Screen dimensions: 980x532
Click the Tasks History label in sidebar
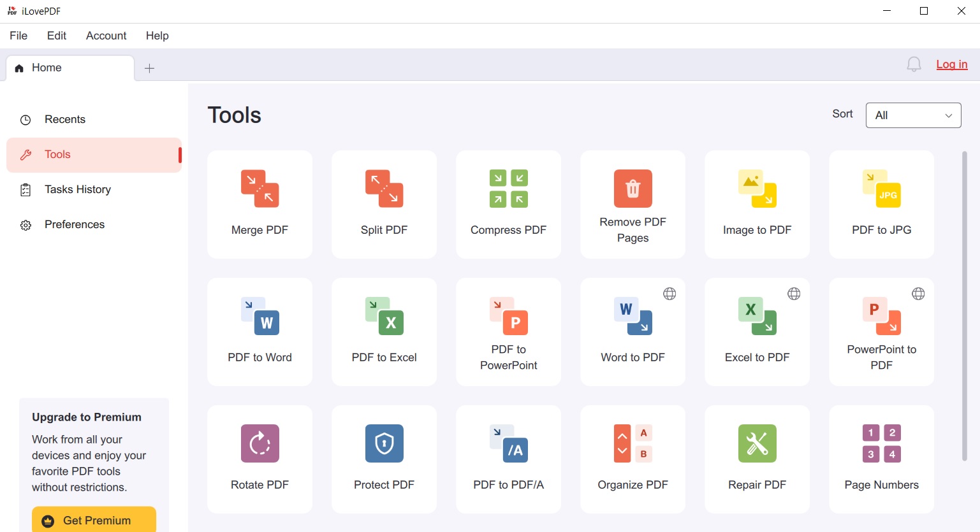(78, 190)
